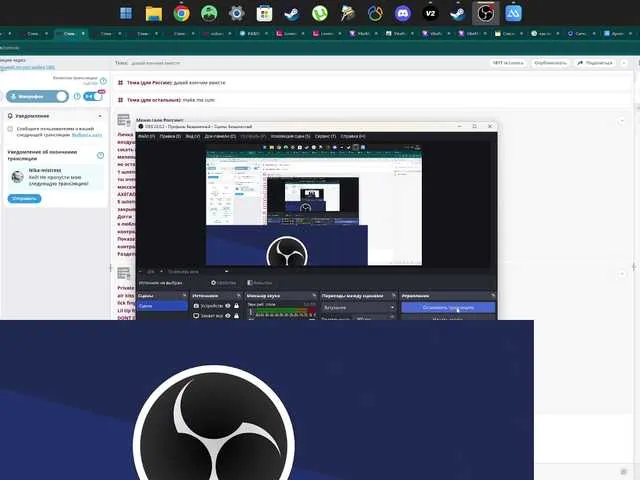
Task: Open the Файл menu in OBS
Action: [x=146, y=136]
